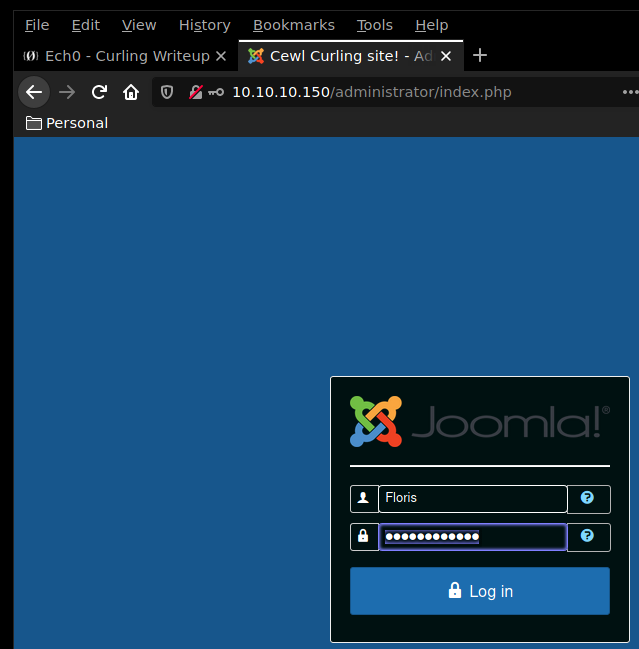This screenshot has height=649, width=639.
Task: Click username help question mark icon
Action: [587, 498]
